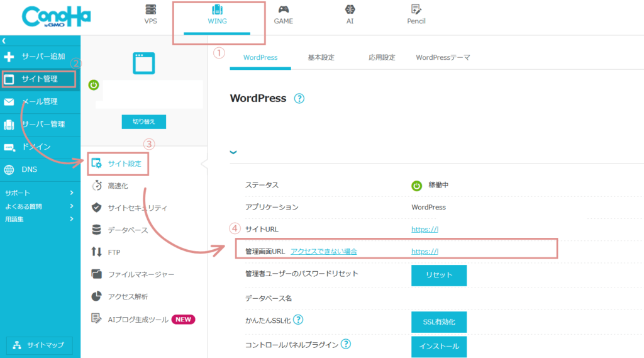
Task: Switch to the 応用設定 tab
Action: click(x=382, y=57)
